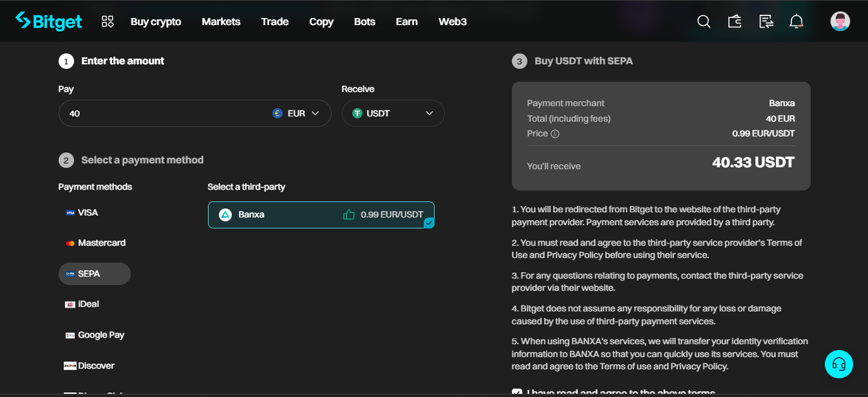868x397 pixels.
Task: Open customer support headset chat button
Action: 839,364
